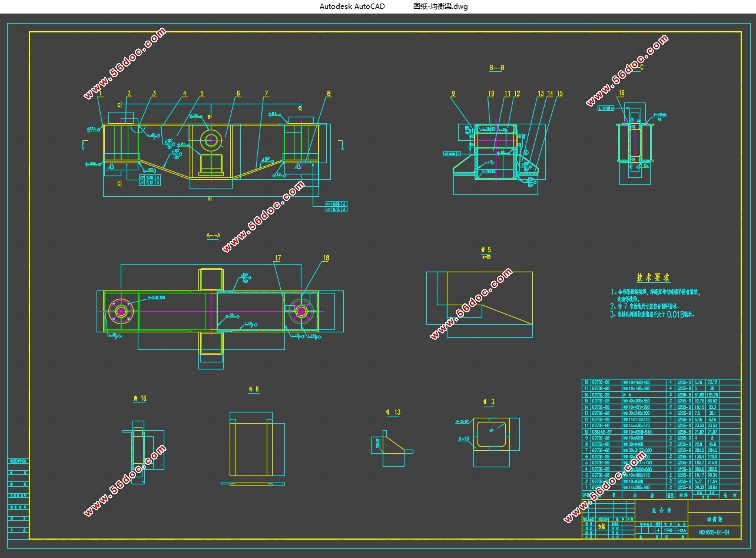Select the 件 6 detail view label
Screen dimensions: 756x558
tap(254, 389)
